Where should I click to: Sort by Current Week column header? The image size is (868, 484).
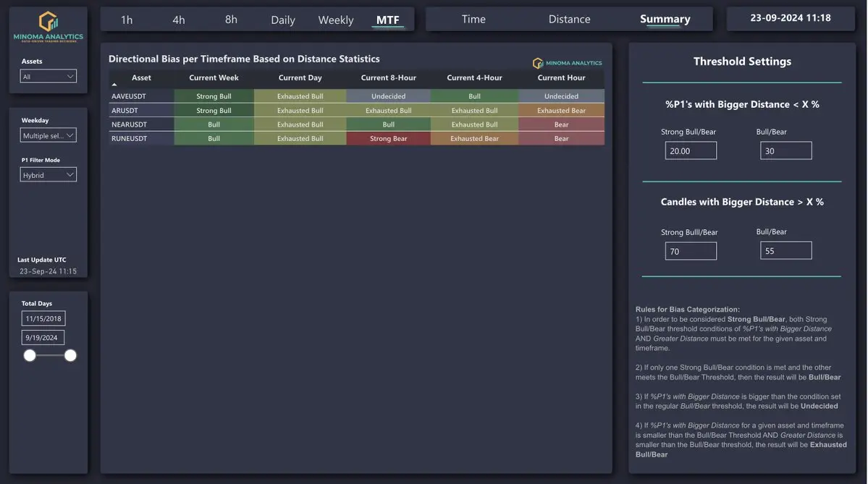pyautogui.click(x=214, y=77)
